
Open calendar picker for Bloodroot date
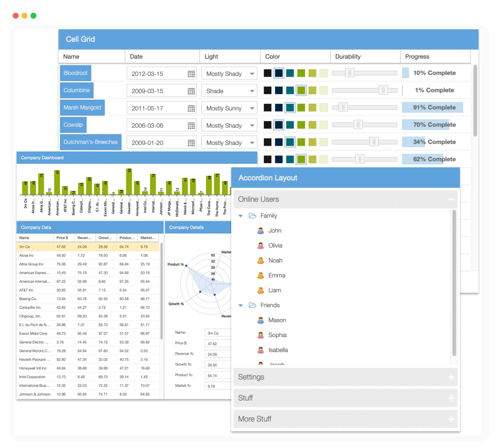click(x=191, y=74)
